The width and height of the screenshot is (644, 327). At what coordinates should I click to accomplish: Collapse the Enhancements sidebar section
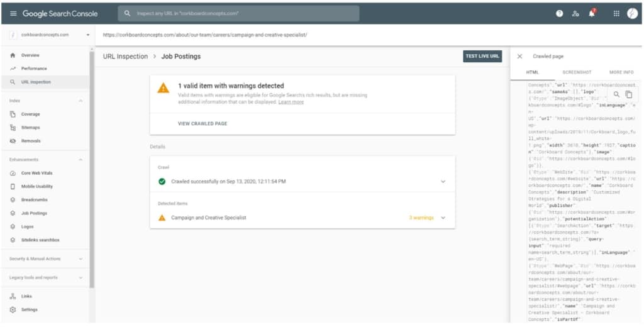click(80, 160)
